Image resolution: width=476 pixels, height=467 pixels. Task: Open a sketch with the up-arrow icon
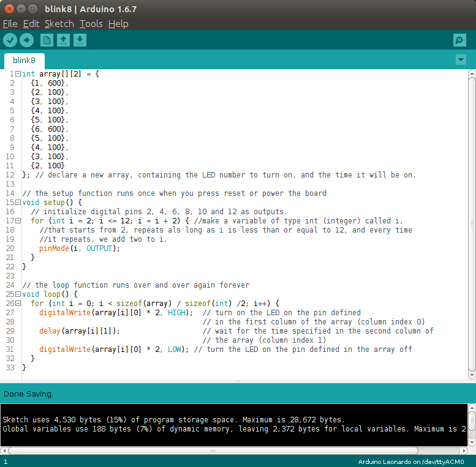(63, 40)
